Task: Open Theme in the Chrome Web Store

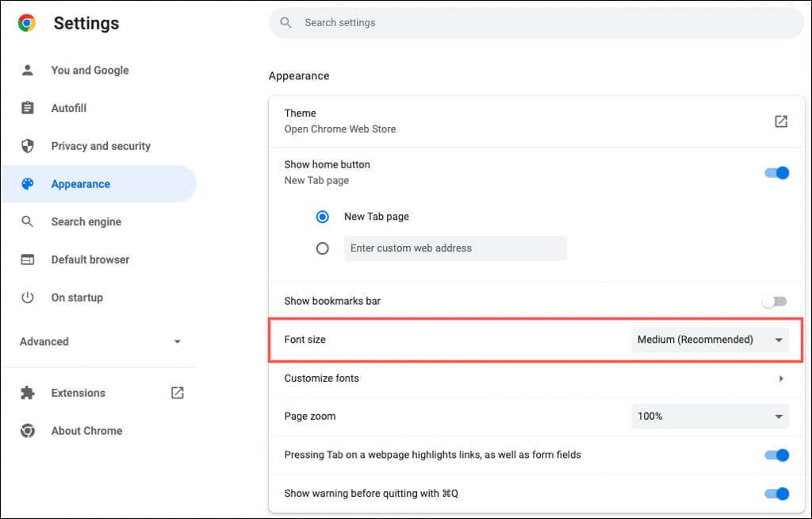Action: point(780,121)
